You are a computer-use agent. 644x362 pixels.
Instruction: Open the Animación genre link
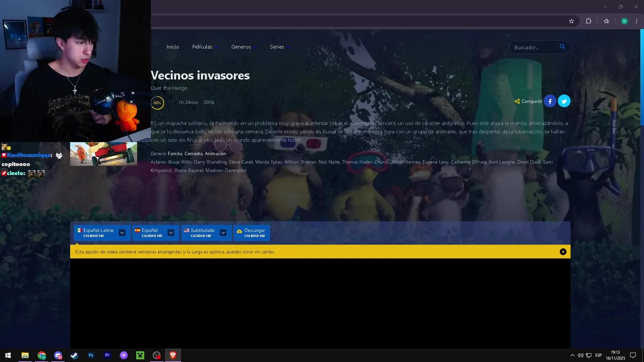click(215, 153)
